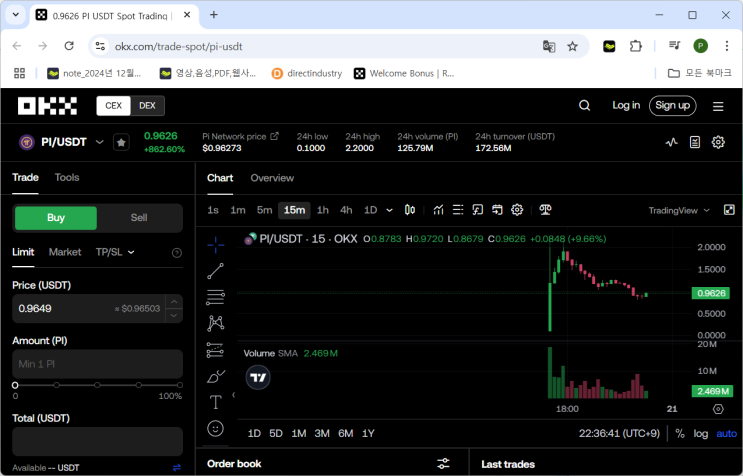Click the OKX logo
Image resolution: width=743 pixels, height=476 pixels.
point(47,106)
